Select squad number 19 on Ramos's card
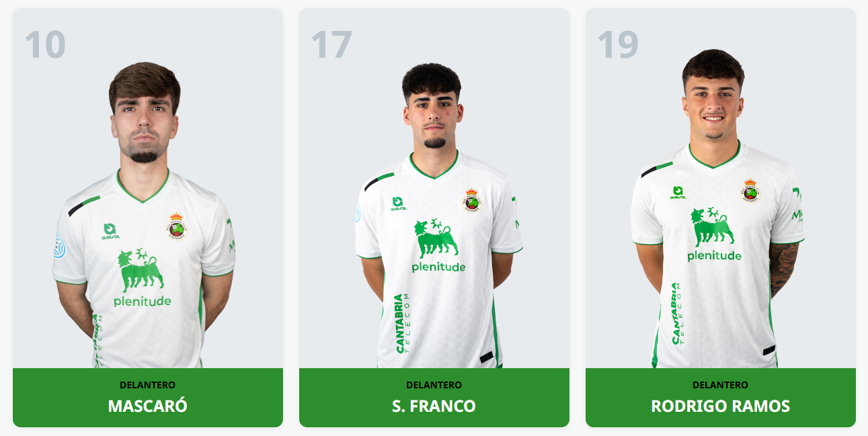The image size is (868, 436). [x=618, y=44]
